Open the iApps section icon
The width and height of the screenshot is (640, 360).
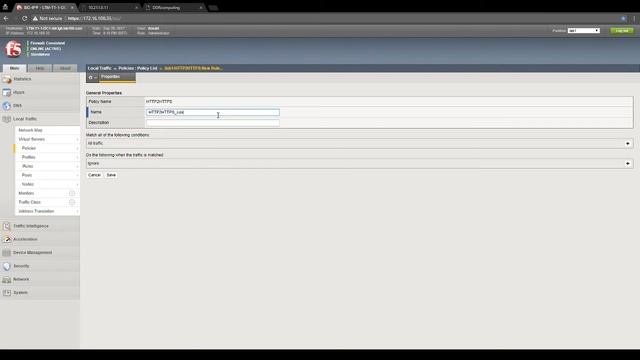(x=7, y=93)
